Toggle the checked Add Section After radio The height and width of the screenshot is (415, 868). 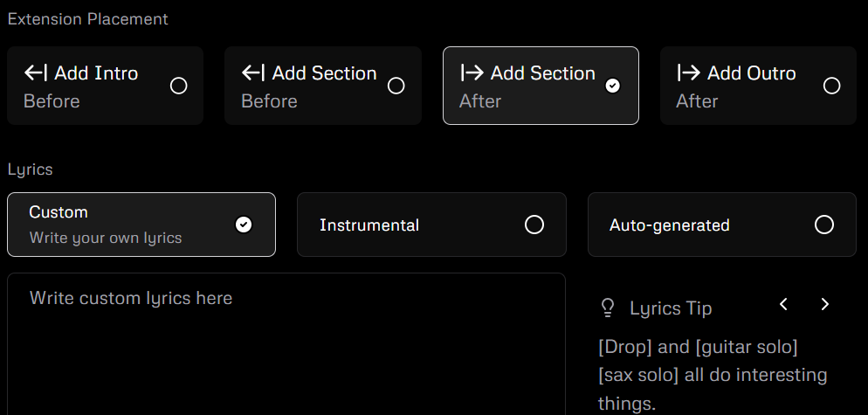[613, 86]
